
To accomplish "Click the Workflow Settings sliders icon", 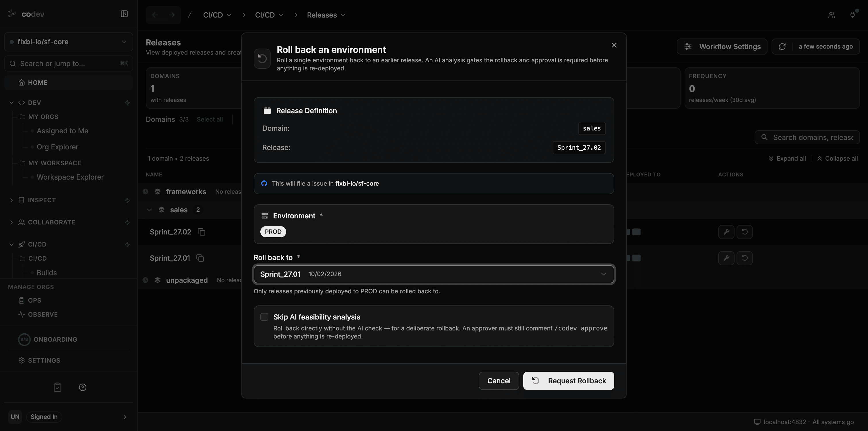I will (688, 47).
